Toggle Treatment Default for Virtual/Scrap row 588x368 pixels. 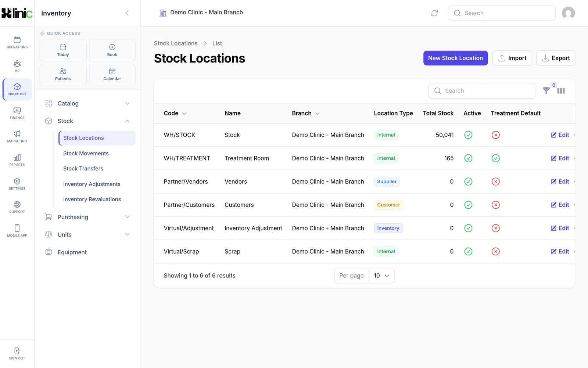[495, 252]
